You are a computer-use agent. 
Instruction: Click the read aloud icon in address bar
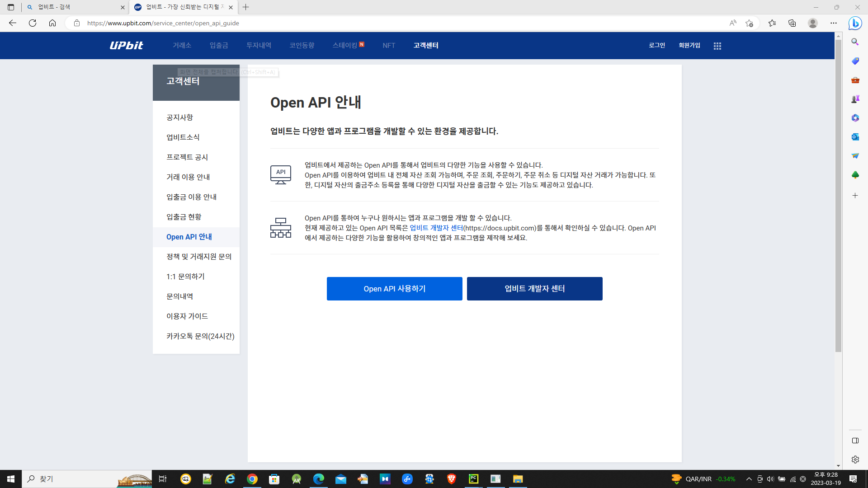(732, 23)
